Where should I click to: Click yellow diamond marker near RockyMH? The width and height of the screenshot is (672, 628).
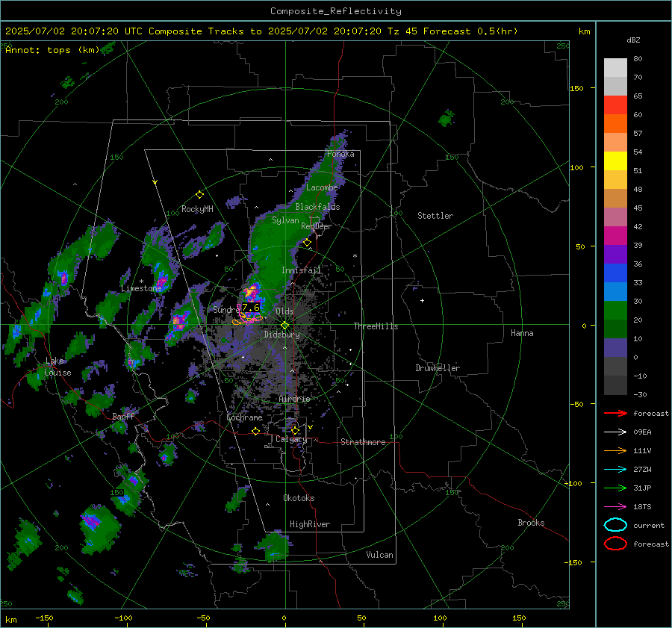pos(199,195)
